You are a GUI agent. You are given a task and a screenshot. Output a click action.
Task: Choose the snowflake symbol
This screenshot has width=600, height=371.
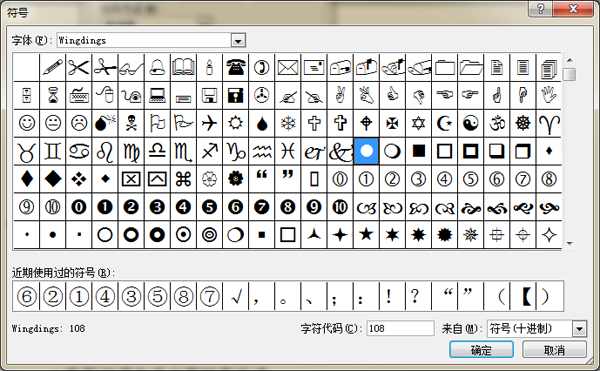click(288, 123)
